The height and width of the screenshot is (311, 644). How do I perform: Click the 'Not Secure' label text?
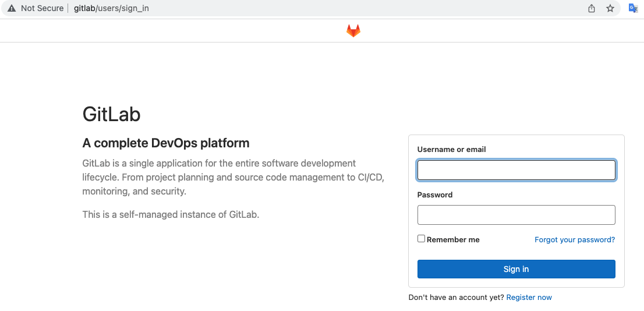pos(43,8)
